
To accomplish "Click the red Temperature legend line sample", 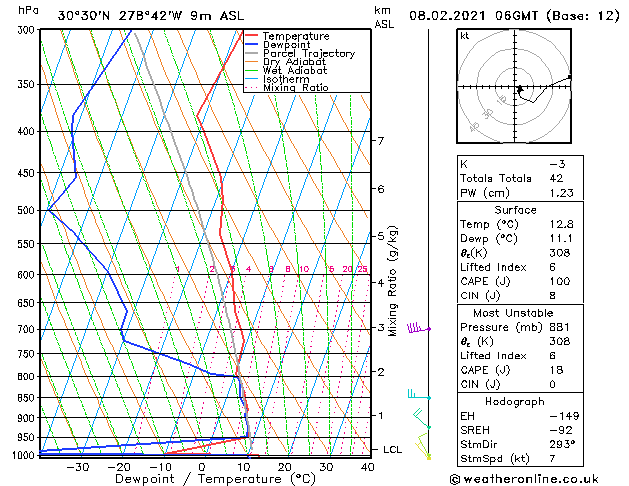I will click(252, 35).
